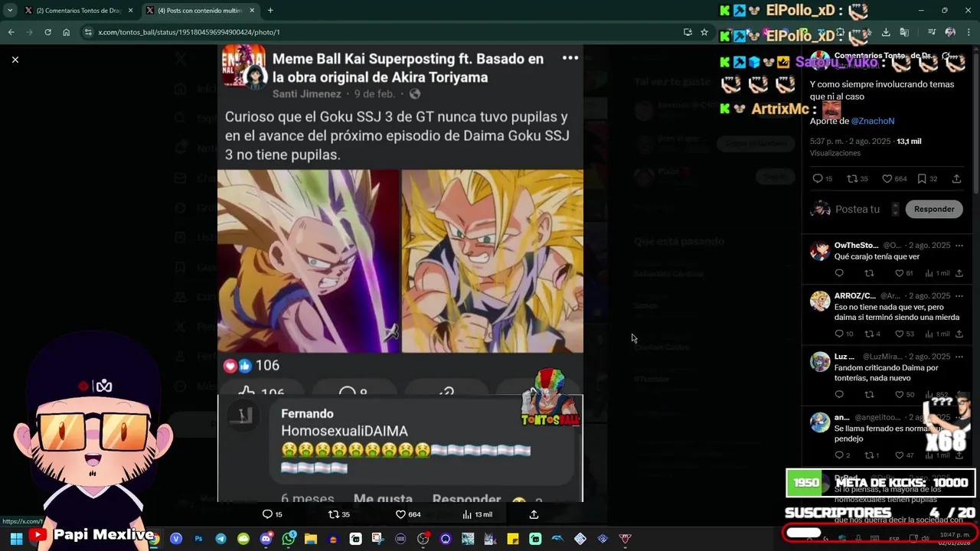Viewport: 980px width, 551px height.
Task: Switch to 'Comentarios Tontos de Drag' tab
Action: point(78,11)
